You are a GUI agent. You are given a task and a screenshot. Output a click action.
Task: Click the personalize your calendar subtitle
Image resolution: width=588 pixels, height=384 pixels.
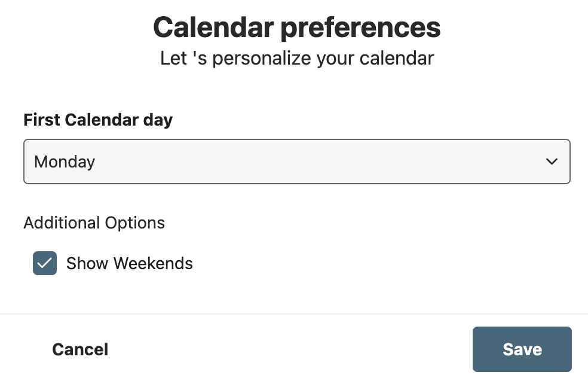296,59
